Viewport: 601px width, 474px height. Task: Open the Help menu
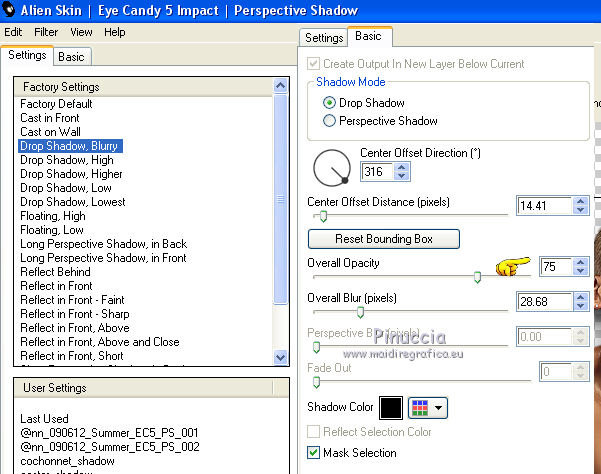coord(115,32)
